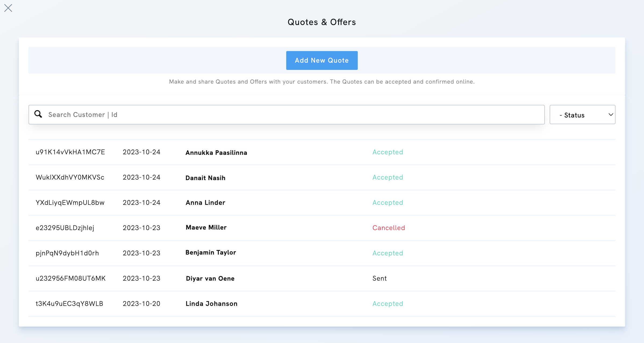This screenshot has height=343, width=644.
Task: Open Benjamin Taylor's quote
Action: pyautogui.click(x=210, y=253)
